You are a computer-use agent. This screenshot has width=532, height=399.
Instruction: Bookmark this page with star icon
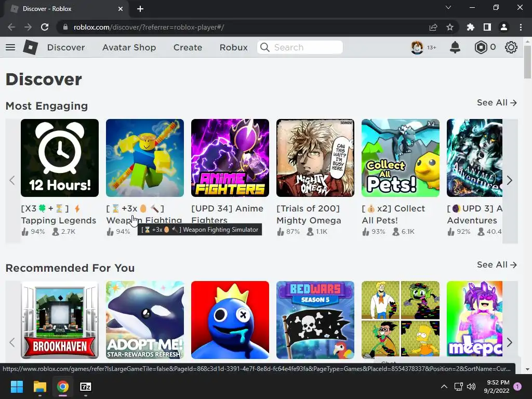pos(450,27)
